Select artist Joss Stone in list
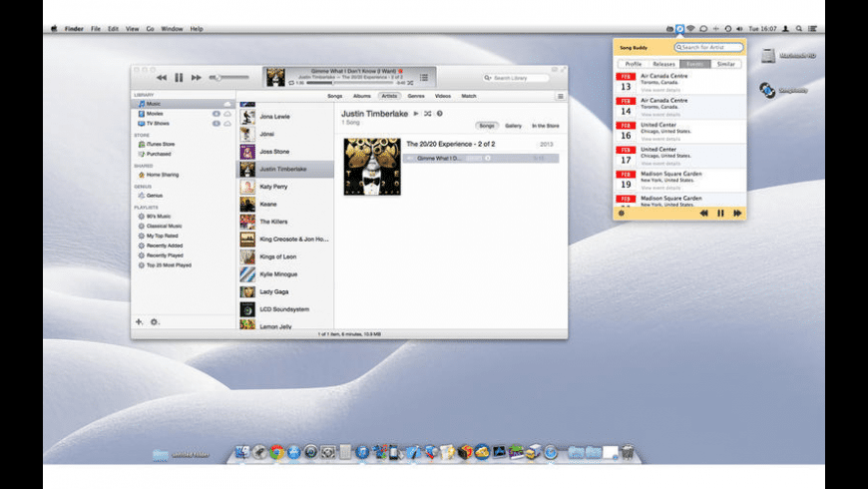The image size is (868, 489). point(285,151)
